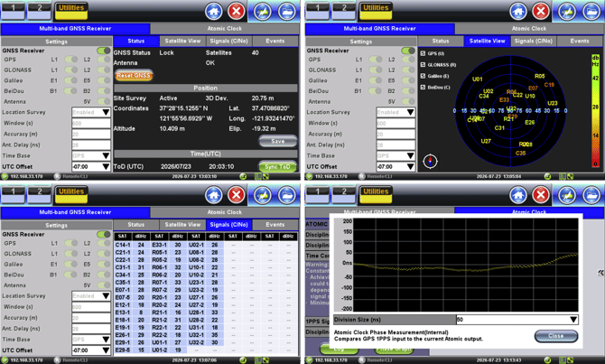Open the Location Survey dropdown on the Signals screen
The image size is (605, 364).
coord(91,296)
